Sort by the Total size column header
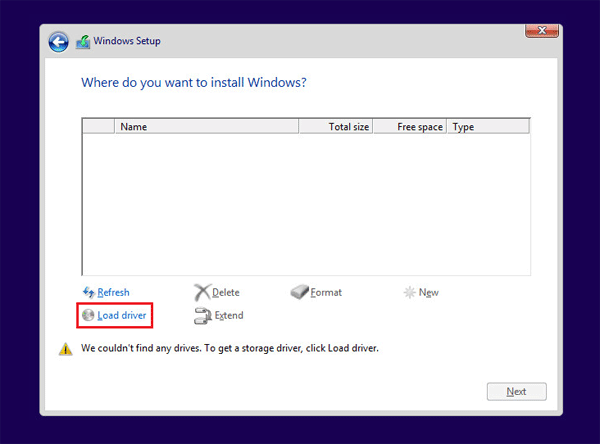Image resolution: width=600 pixels, height=444 pixels. point(336,127)
